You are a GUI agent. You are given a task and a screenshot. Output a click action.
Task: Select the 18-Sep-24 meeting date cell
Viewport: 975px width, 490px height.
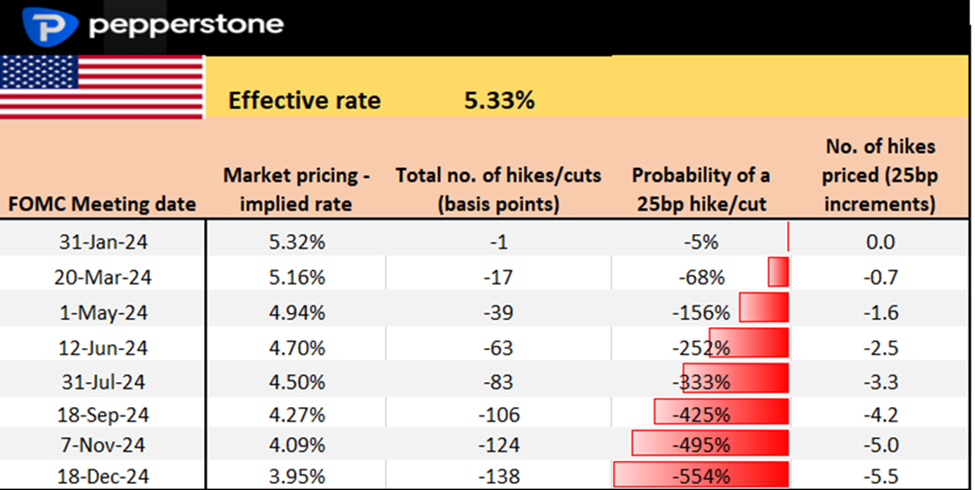click(x=103, y=418)
